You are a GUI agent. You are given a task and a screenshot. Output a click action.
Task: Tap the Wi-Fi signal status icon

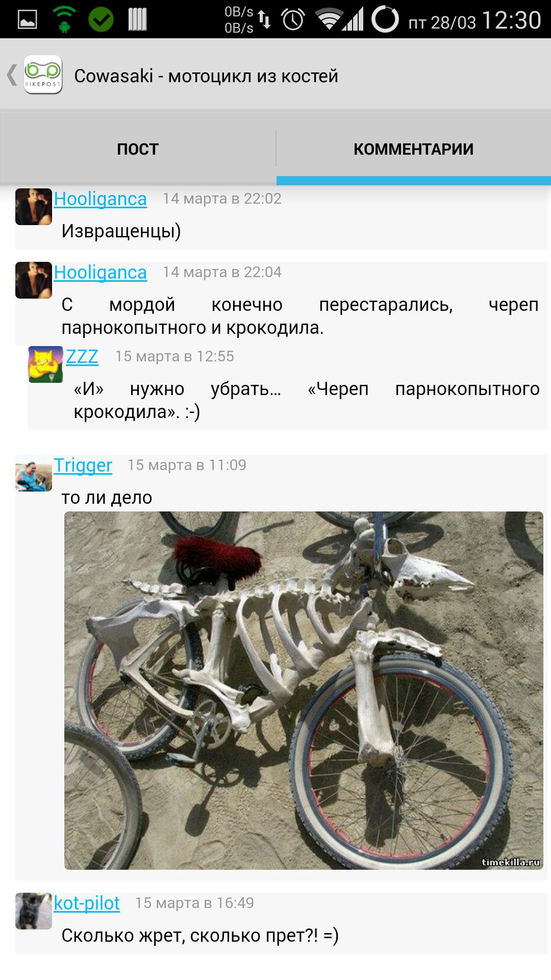tap(329, 19)
